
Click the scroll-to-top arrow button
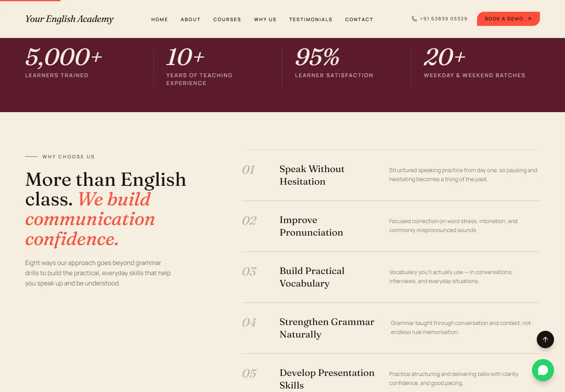pos(545,339)
